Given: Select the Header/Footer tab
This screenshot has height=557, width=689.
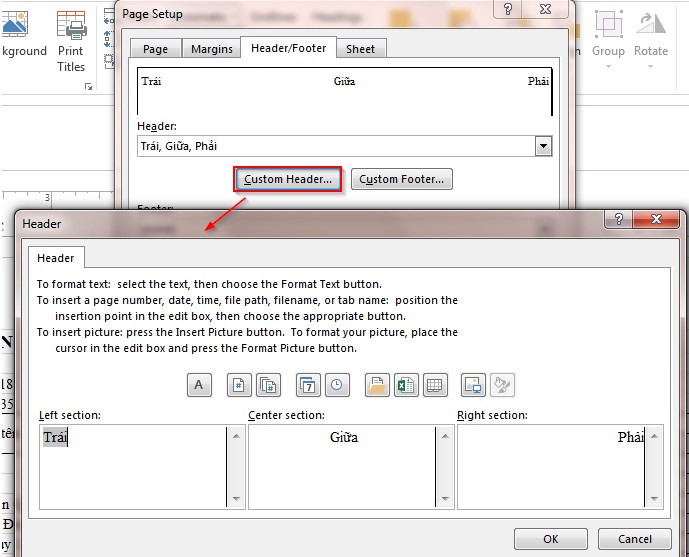Looking at the screenshot, I should click(289, 48).
